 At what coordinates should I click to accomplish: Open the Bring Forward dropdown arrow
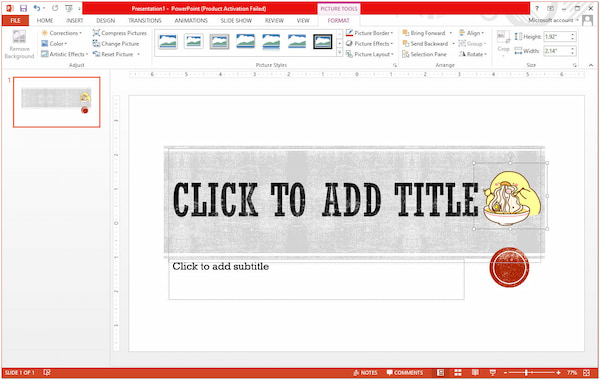coord(451,33)
